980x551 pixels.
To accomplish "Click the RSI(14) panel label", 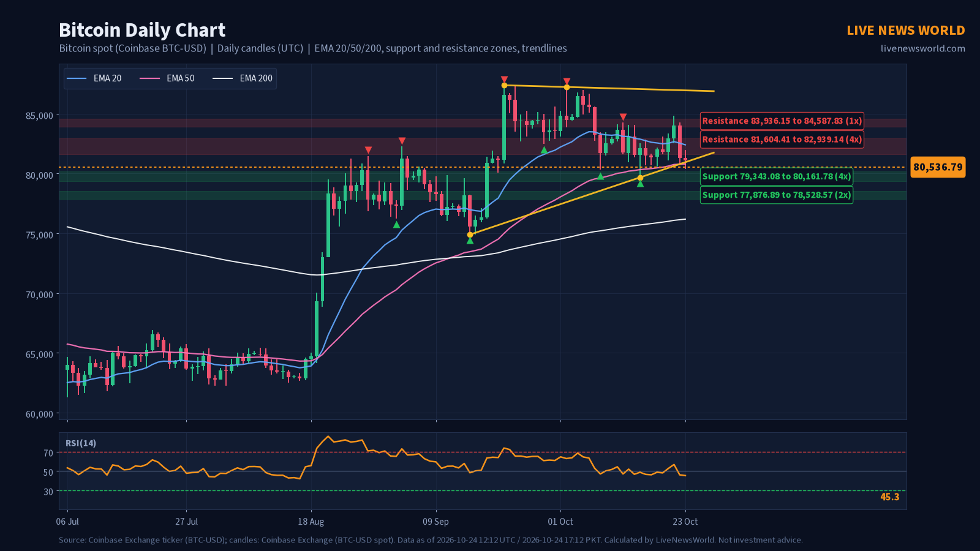I will (81, 443).
